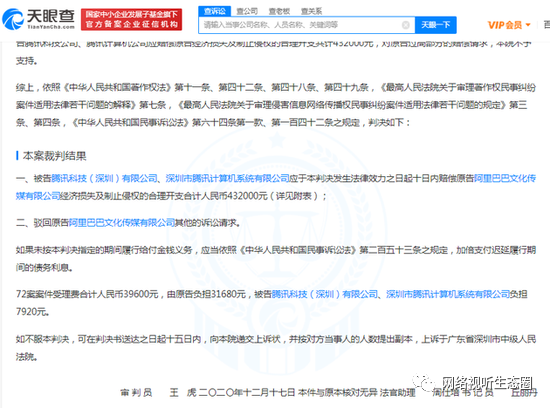Open 腾讯科技(深圳)有限公司 link in first ruling item
Viewport: 550px width, 408px height.
pyautogui.click(x=104, y=178)
